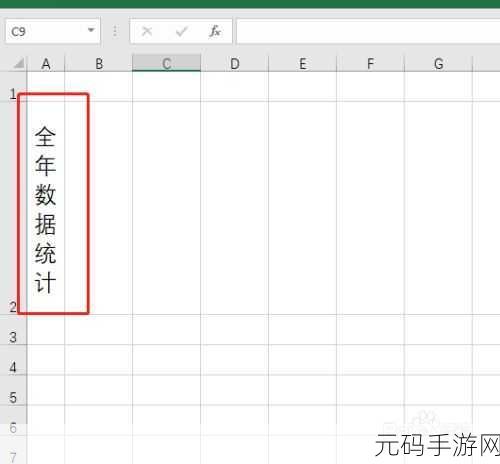
Task: Select row 7 header
Action: point(13,450)
